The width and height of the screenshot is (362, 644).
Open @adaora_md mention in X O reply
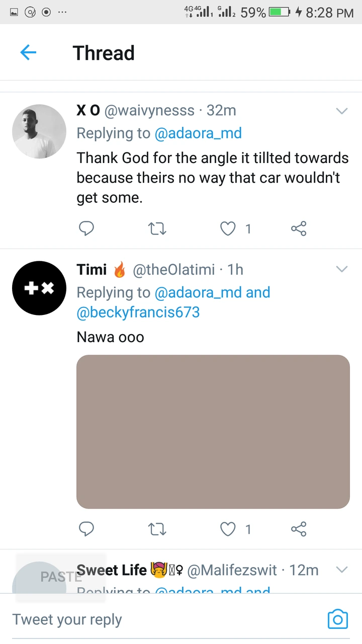(x=198, y=133)
